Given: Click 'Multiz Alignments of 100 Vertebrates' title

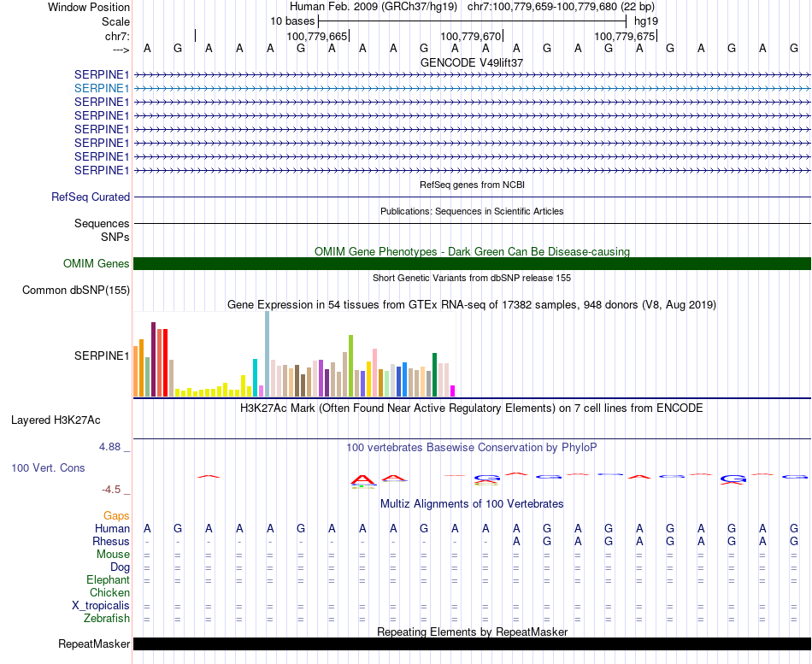Looking at the screenshot, I should coord(472,504).
